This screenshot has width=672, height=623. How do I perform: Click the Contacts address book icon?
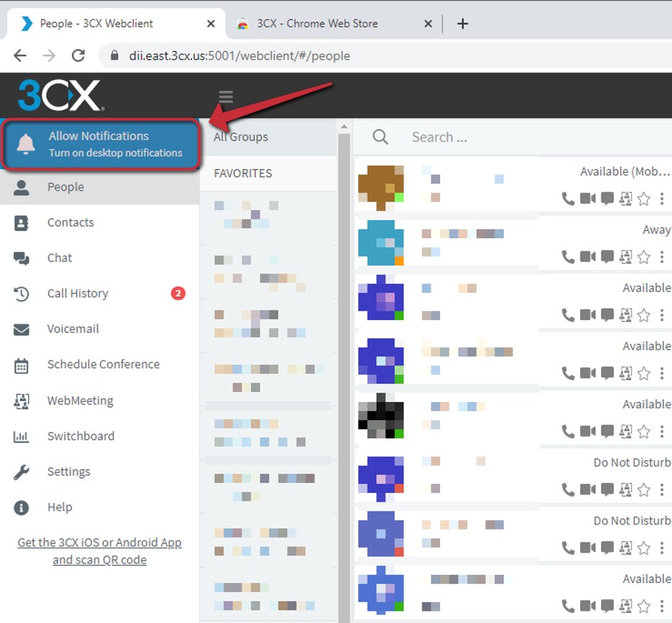(x=21, y=223)
